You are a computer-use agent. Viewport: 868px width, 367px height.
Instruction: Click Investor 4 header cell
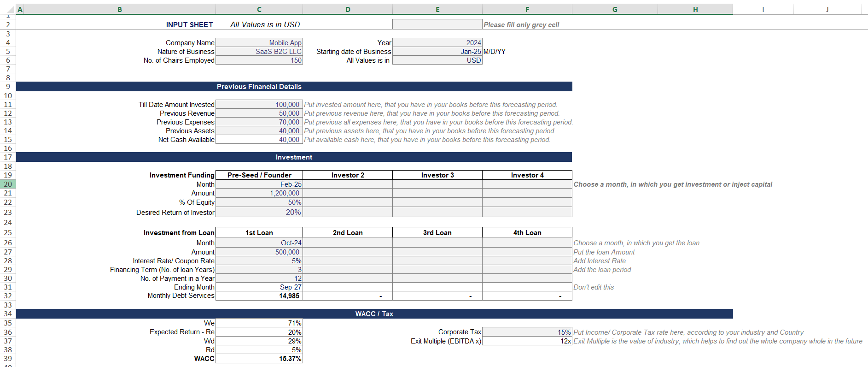[527, 175]
